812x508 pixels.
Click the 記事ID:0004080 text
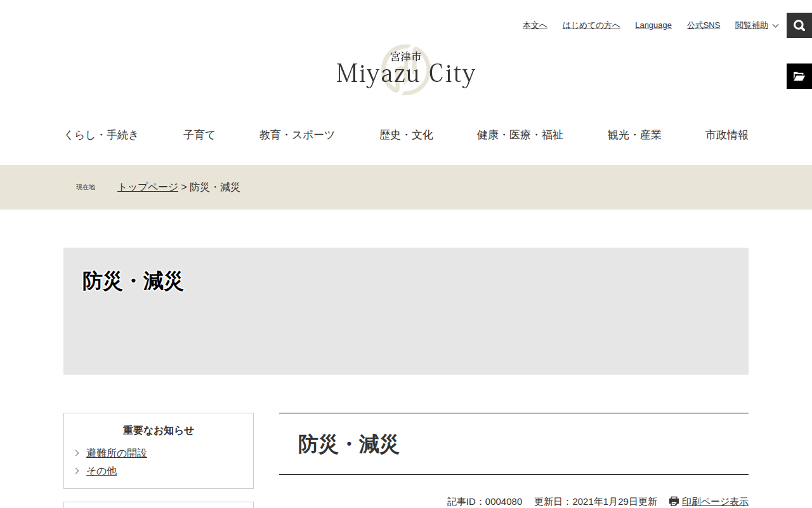(485, 502)
